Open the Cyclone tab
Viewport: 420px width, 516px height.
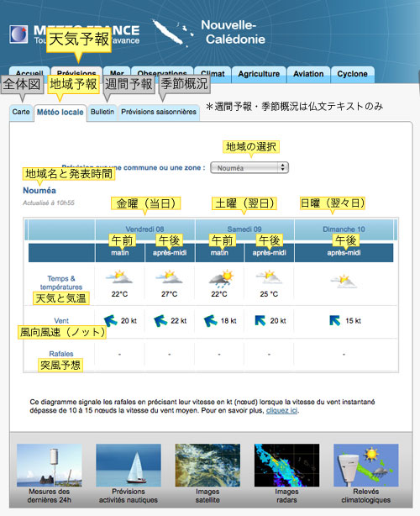click(352, 74)
